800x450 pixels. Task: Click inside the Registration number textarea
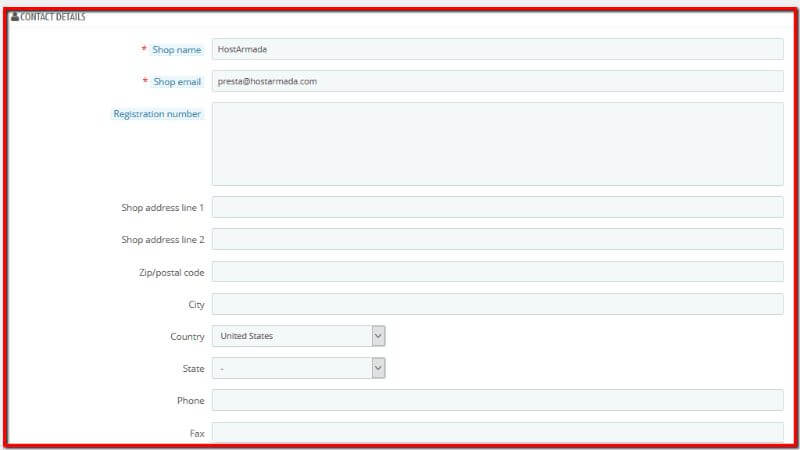click(497, 144)
